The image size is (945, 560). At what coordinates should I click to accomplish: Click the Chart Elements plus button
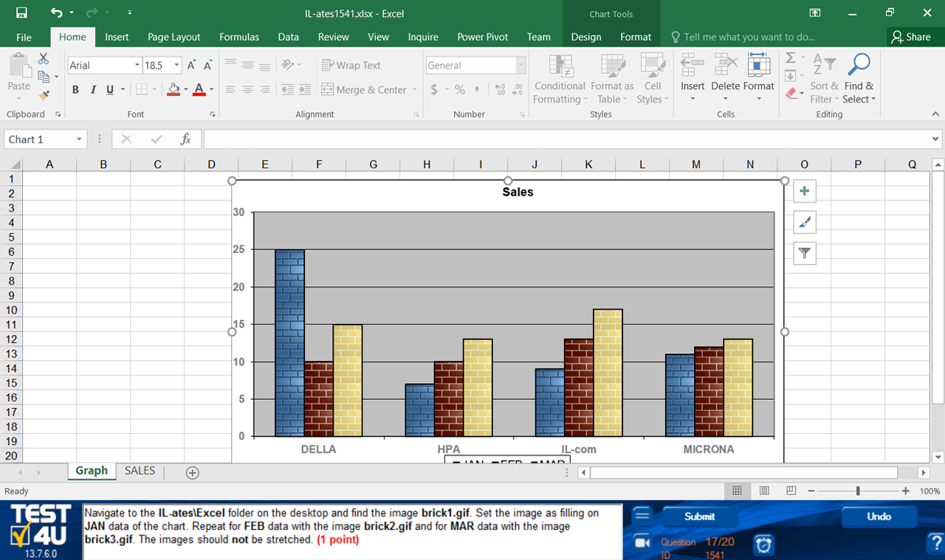(x=805, y=191)
